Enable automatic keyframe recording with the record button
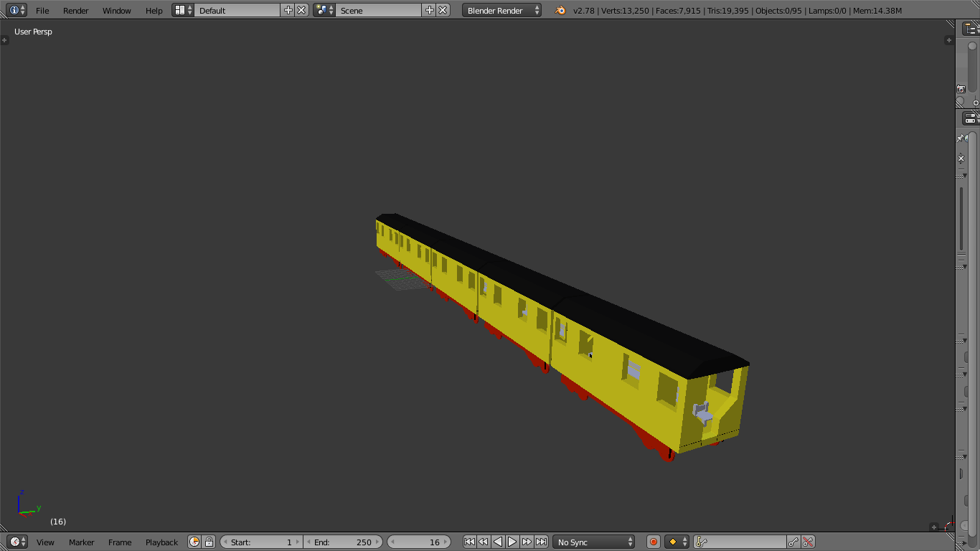The width and height of the screenshot is (980, 551). 652,542
